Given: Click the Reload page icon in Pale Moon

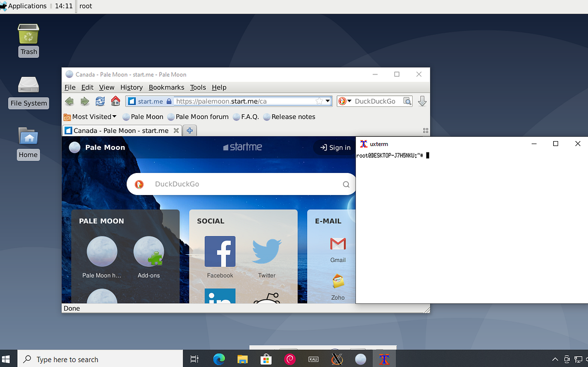Looking at the screenshot, I should click(100, 101).
